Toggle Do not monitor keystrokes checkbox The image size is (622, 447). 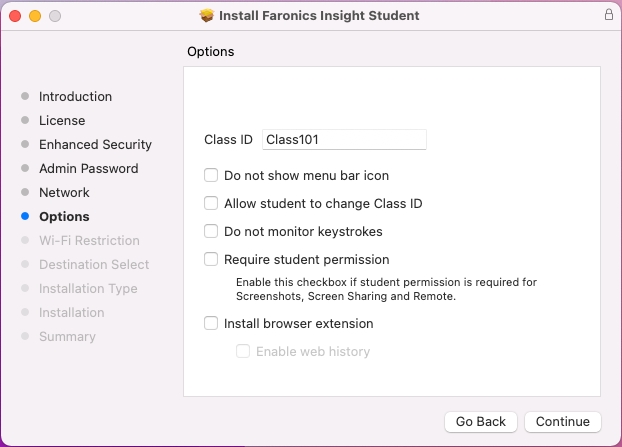point(211,231)
